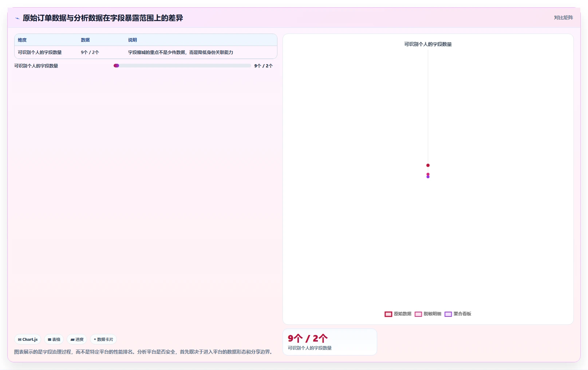The image size is (588, 370).
Task: Select table cell 可识别个人的字段数量
Action: 40,52
